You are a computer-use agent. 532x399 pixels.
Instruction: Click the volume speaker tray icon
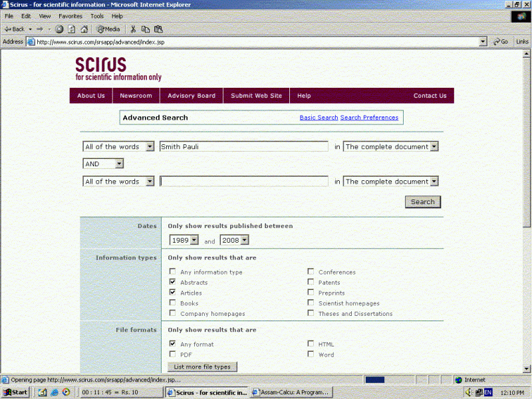tap(469, 392)
